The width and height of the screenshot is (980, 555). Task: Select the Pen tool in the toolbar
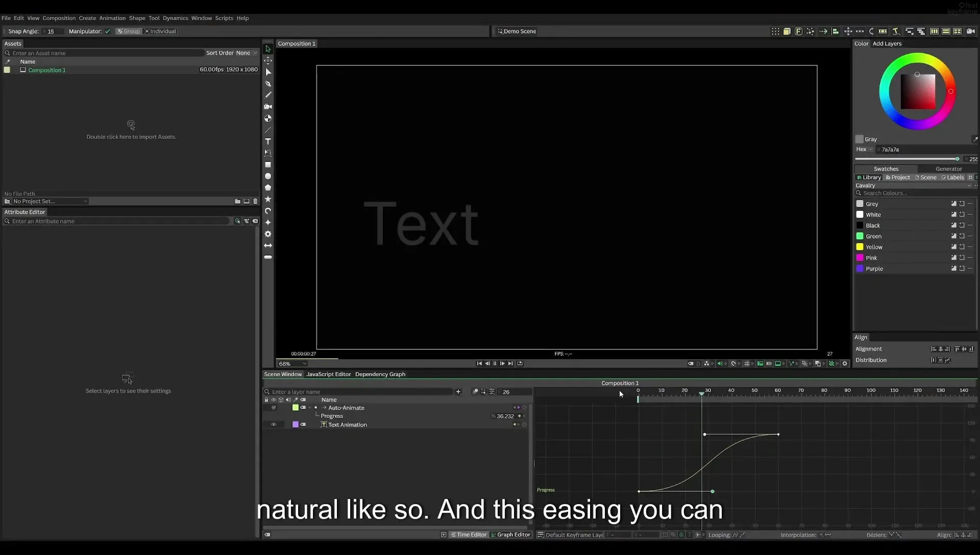click(268, 84)
